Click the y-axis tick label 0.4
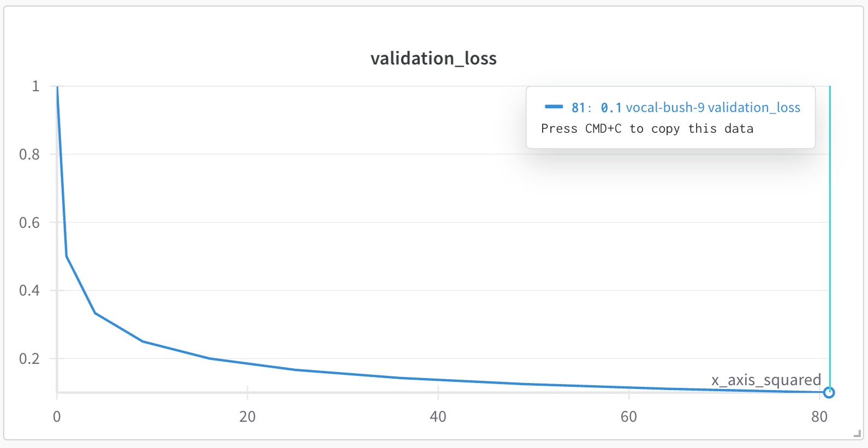868x448 pixels. 29,291
